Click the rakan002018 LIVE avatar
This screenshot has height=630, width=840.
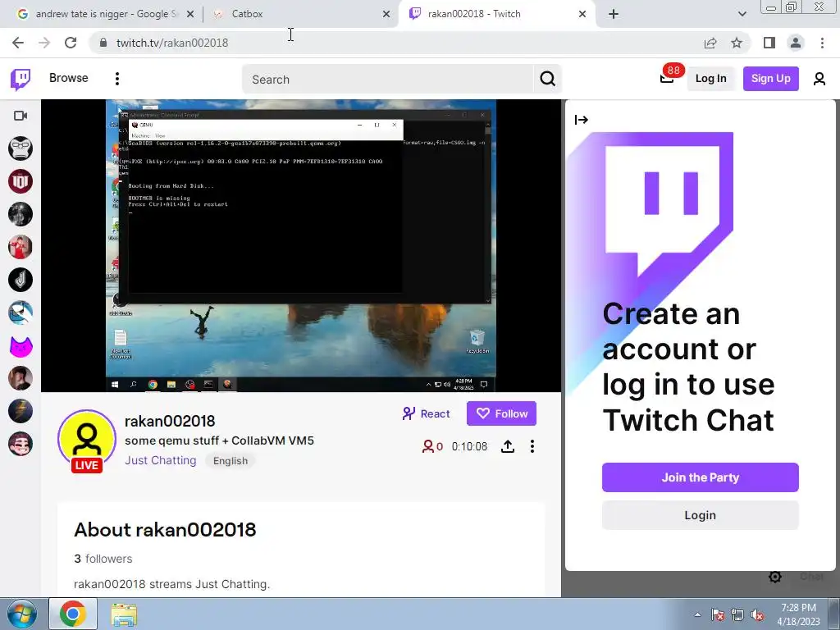[x=87, y=441]
